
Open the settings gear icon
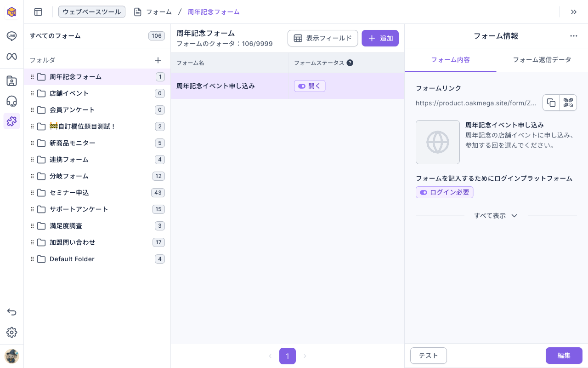coord(11,333)
